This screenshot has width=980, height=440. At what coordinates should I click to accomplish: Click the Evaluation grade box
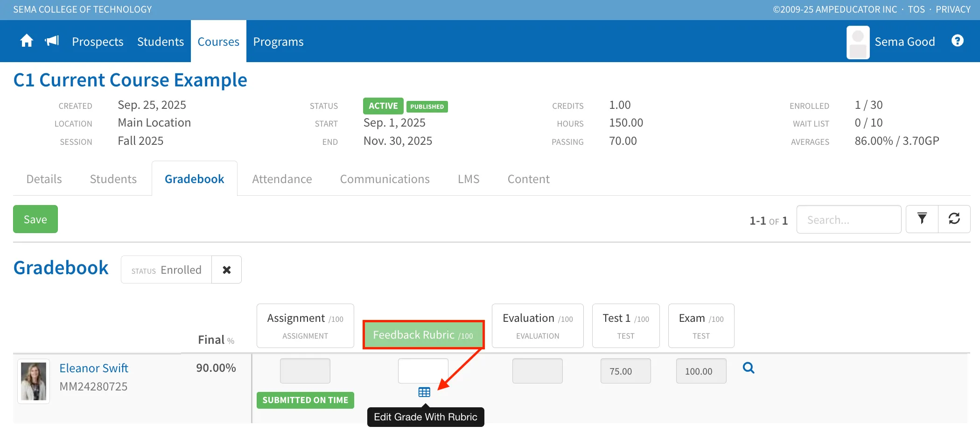click(538, 371)
